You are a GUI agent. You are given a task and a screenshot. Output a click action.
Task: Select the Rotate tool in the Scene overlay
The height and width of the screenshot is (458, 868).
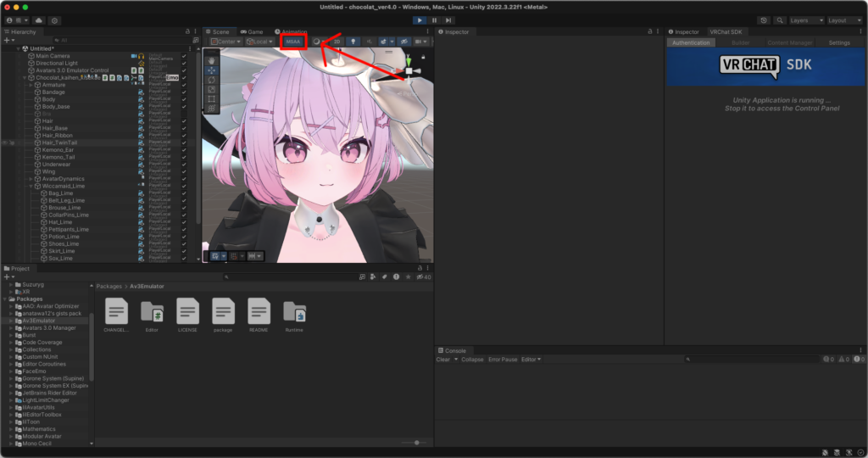(x=211, y=80)
